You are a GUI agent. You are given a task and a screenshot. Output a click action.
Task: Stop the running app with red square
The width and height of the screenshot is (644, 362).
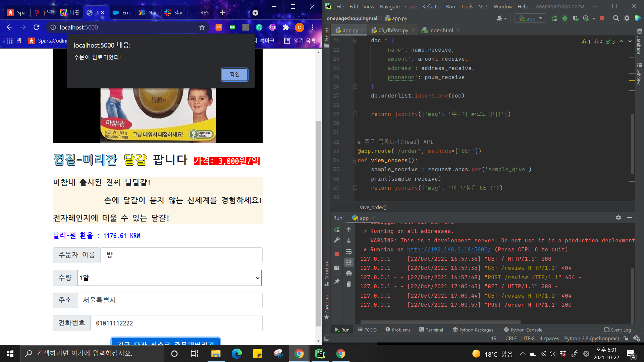pos(602,18)
